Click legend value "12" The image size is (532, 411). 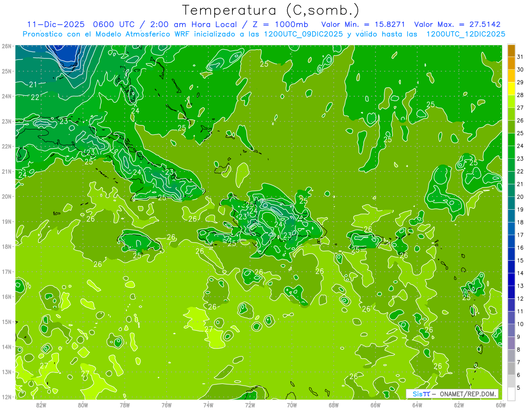[520, 298]
